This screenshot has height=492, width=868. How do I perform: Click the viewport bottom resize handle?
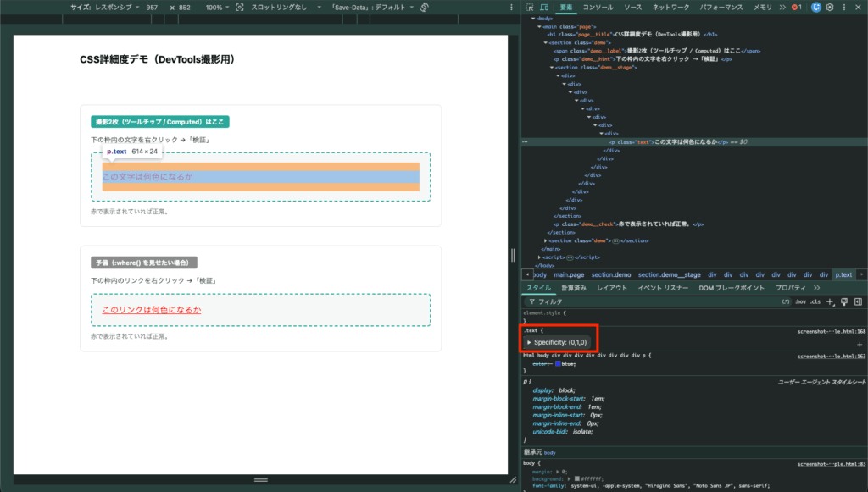point(261,480)
